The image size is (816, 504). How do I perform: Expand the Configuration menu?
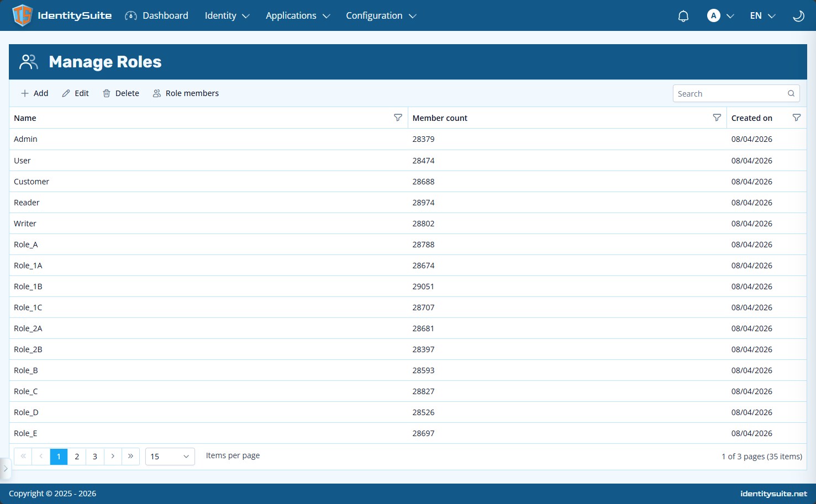(381, 15)
